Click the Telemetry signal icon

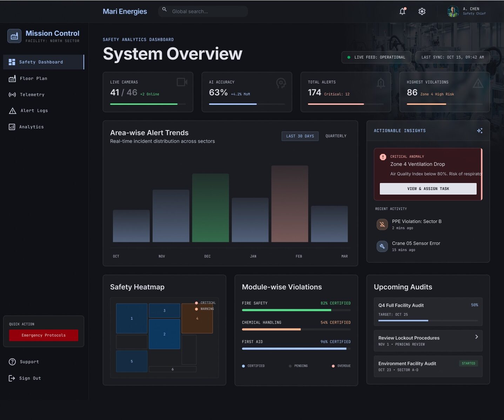tap(12, 95)
